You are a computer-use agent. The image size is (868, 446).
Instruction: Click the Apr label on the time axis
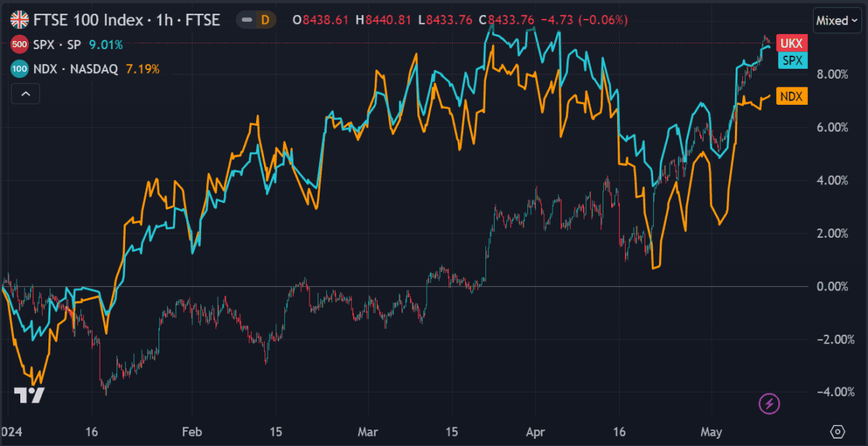(533, 432)
